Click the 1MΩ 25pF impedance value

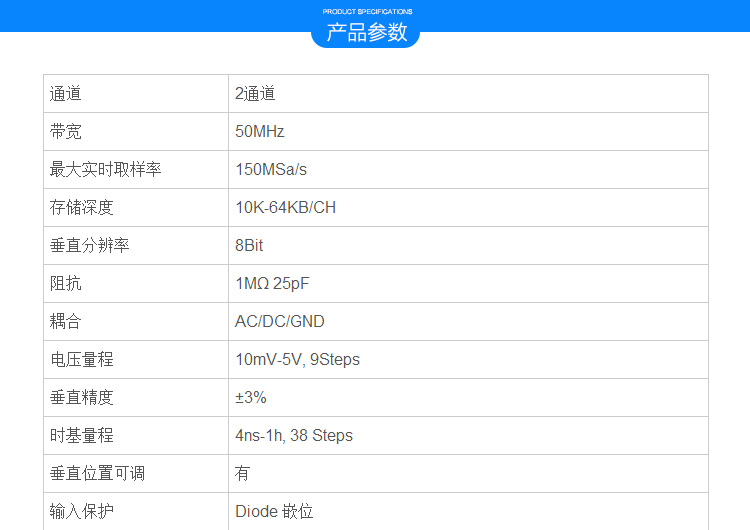[272, 284]
